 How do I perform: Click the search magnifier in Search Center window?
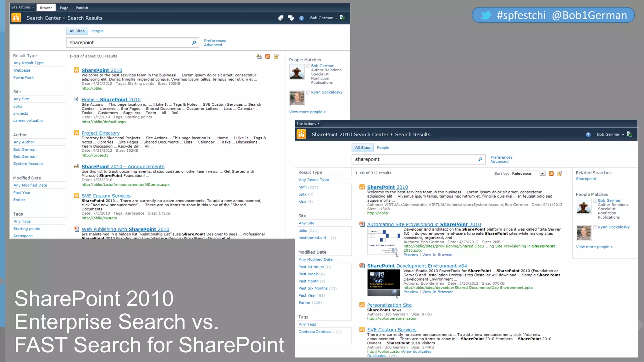point(194,43)
